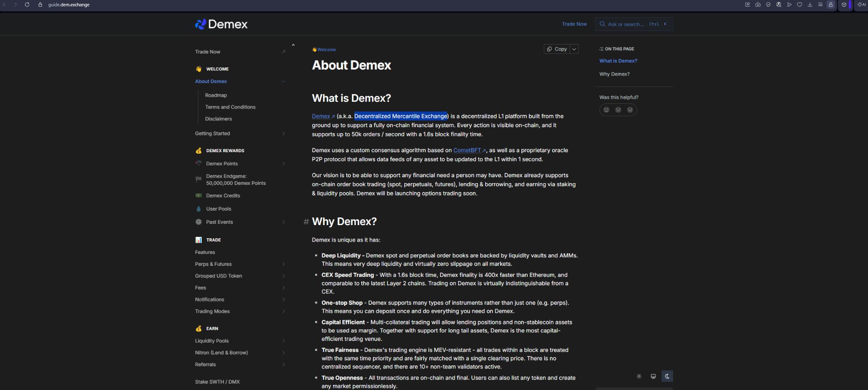Viewport: 868px width, 390px height.
Task: Switch to light theme with the sun icon
Action: (x=639, y=376)
